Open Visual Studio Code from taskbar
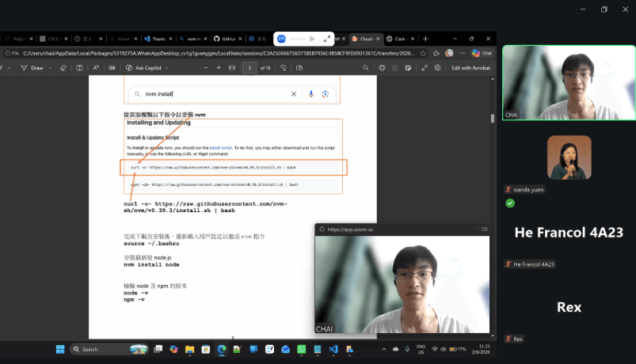 333,350
